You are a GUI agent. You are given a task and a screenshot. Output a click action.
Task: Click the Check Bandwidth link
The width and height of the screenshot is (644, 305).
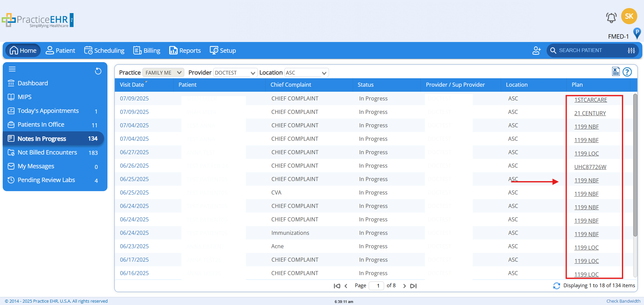point(623,301)
